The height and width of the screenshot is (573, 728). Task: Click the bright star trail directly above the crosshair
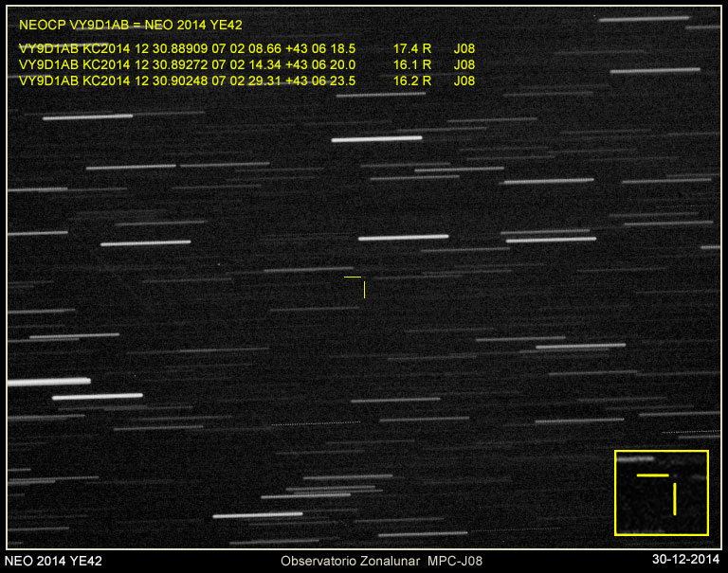(x=403, y=237)
